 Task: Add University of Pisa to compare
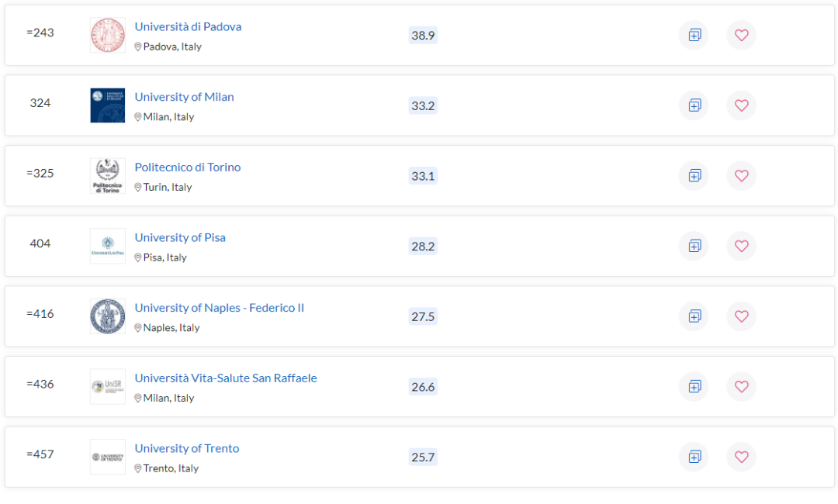[694, 246]
